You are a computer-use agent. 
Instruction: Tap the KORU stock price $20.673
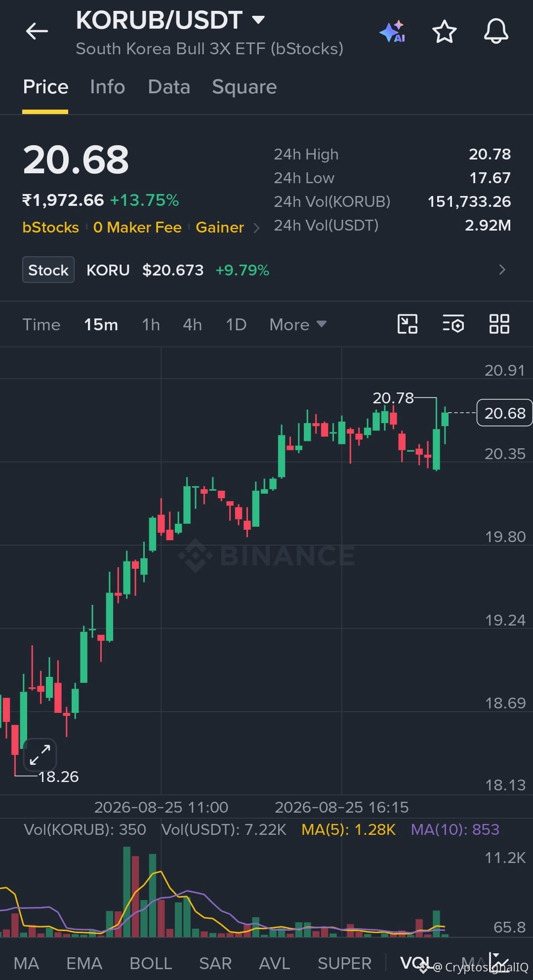(x=173, y=270)
